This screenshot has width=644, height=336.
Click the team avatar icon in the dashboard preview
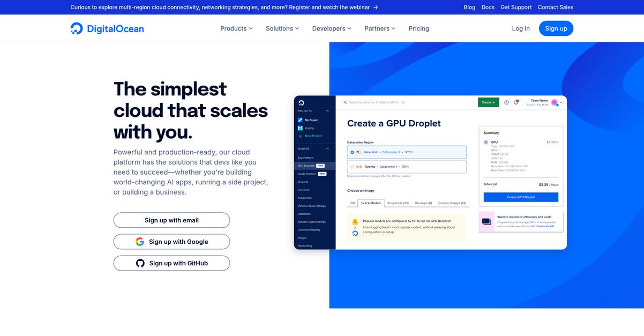coord(555,102)
